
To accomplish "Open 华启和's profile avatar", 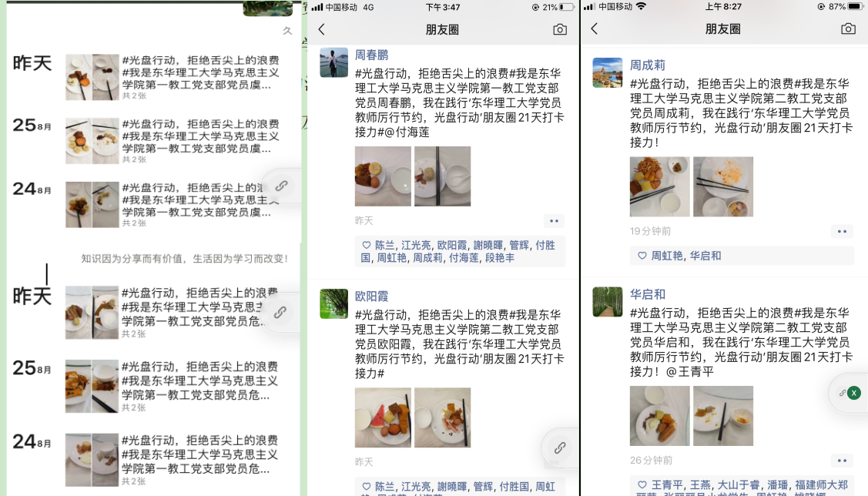I will point(607,302).
